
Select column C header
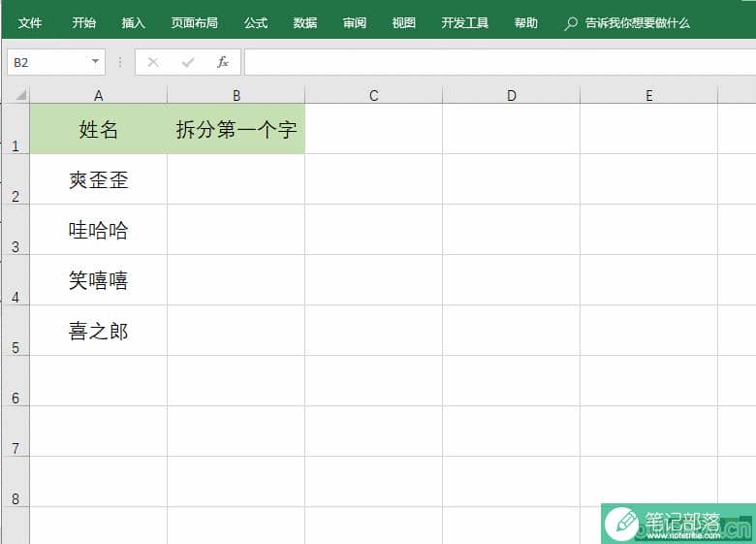pyautogui.click(x=374, y=95)
